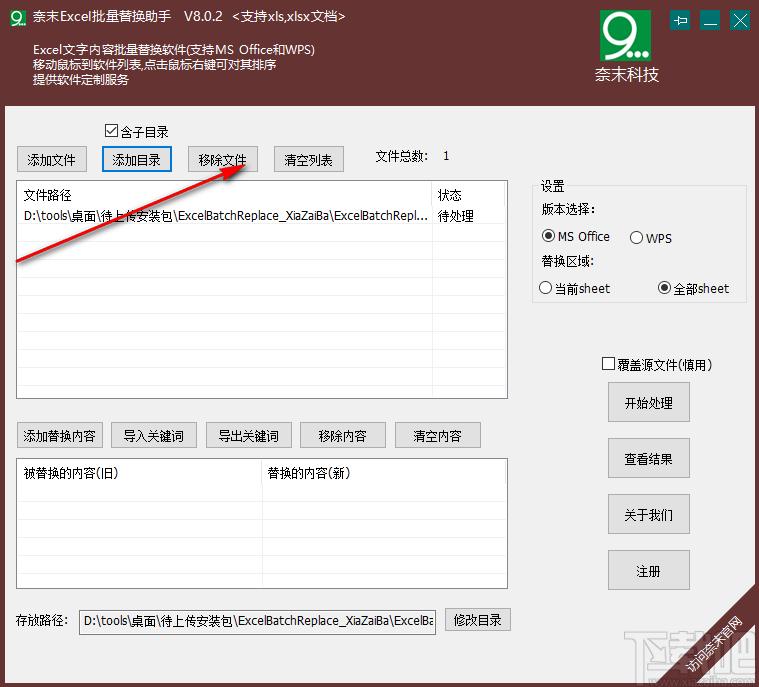The height and width of the screenshot is (687, 759).
Task: Click the 访问奈末官网 corner link
Action: (715, 642)
